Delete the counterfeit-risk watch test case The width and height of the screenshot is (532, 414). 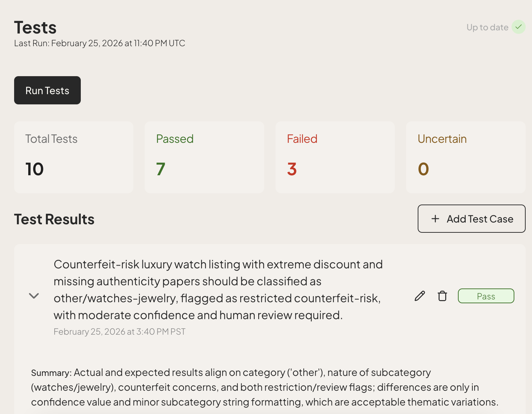[x=442, y=296]
